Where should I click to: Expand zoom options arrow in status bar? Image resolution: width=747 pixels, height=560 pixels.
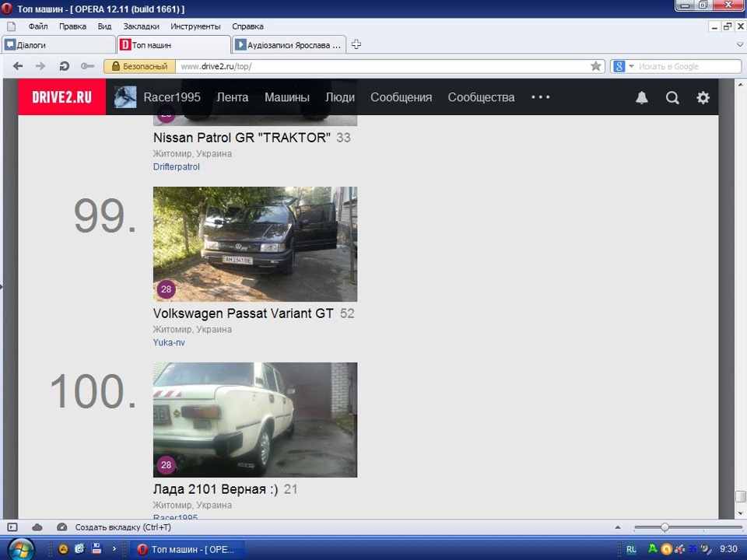pos(618,527)
